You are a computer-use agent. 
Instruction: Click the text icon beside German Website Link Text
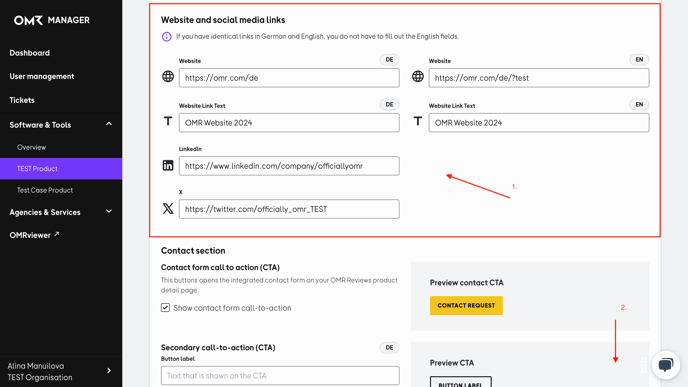168,121
